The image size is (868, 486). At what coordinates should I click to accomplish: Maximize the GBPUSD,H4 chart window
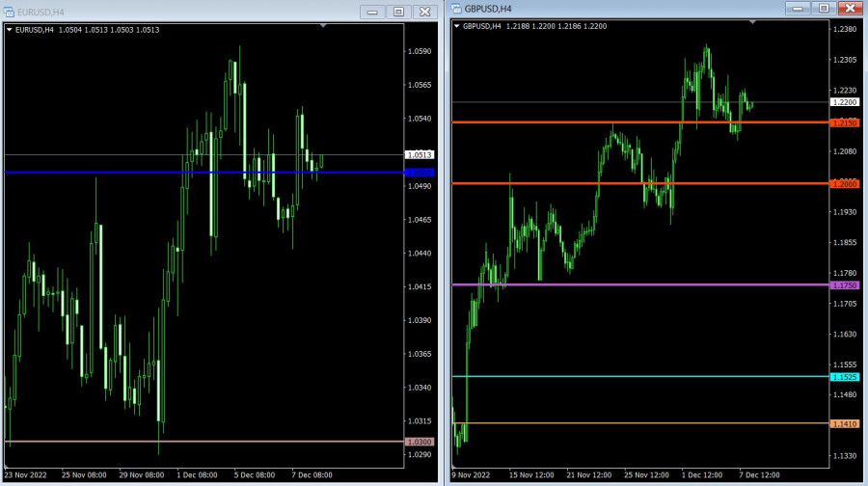click(823, 8)
